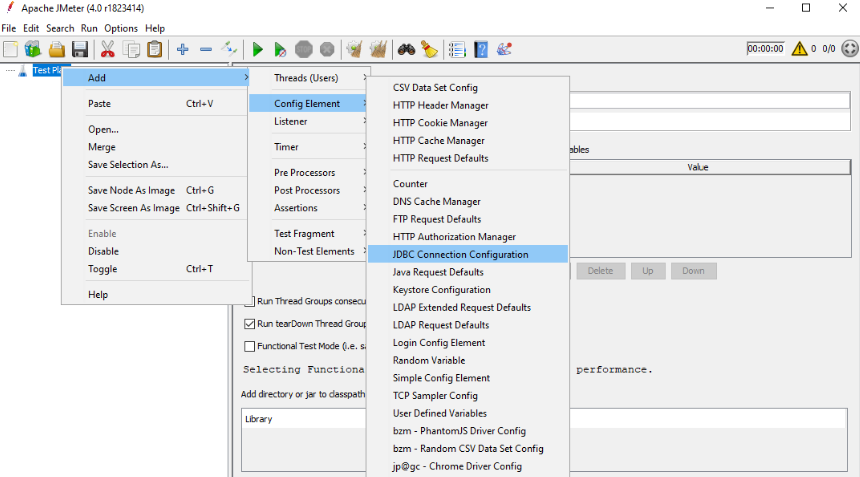Click the Help question mark icon
The width and height of the screenshot is (860, 477).
481,49
